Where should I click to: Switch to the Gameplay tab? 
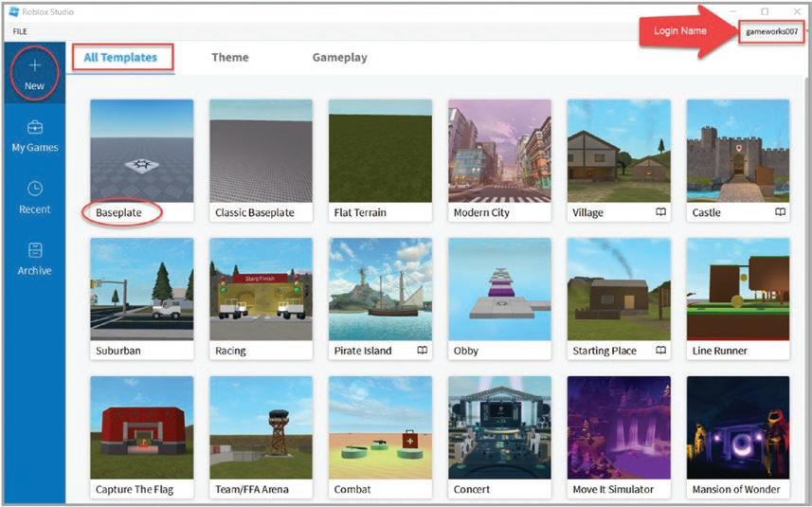click(x=340, y=58)
